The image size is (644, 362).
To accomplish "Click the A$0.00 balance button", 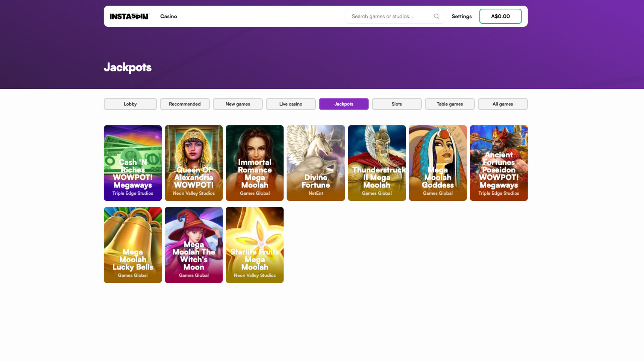I will [x=500, y=16].
